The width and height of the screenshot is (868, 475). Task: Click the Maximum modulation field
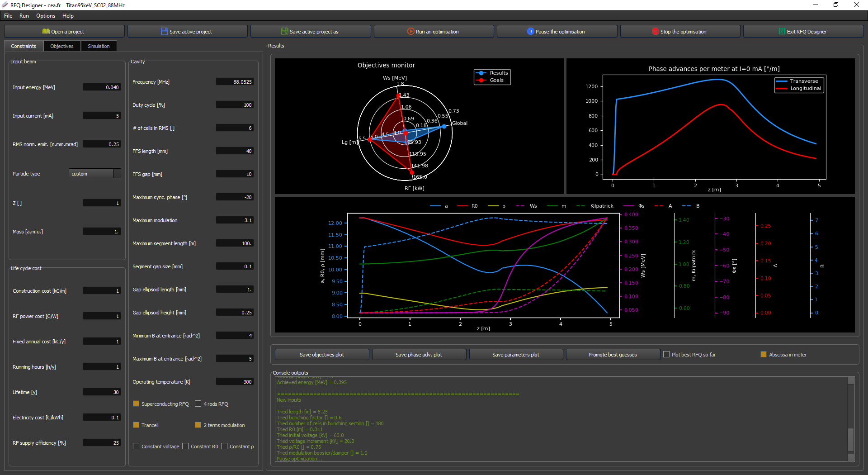point(235,220)
